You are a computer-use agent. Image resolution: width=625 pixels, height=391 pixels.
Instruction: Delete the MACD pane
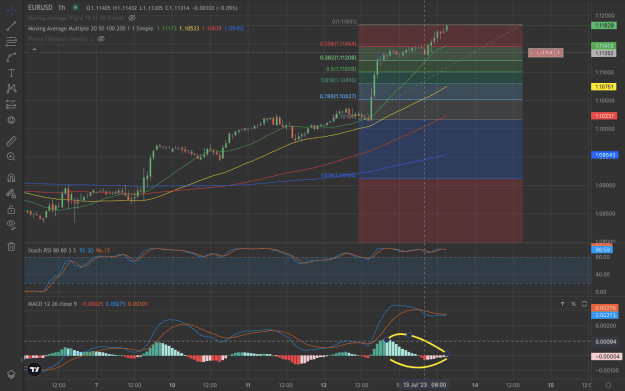tap(573, 304)
